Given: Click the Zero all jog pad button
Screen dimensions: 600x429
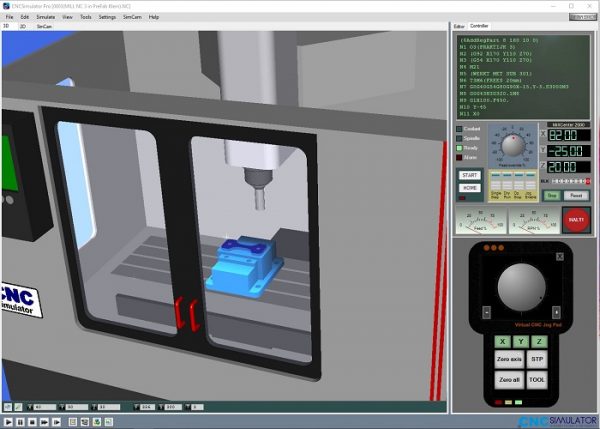Looking at the screenshot, I should 509,380.
